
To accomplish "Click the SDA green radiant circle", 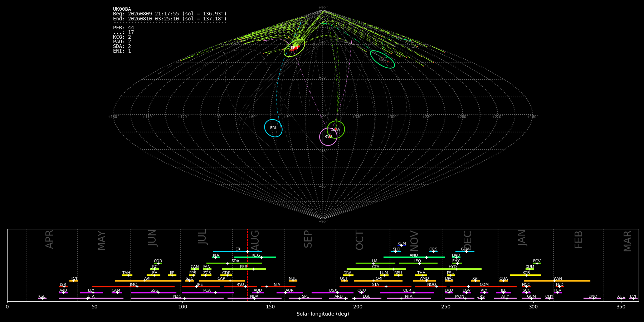I will tap(336, 130).
